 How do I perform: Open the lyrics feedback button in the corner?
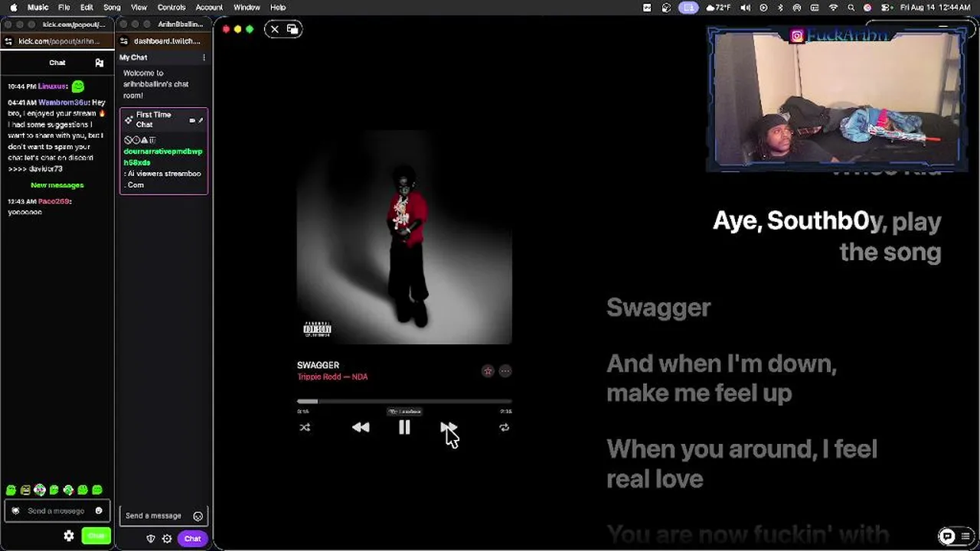tap(947, 536)
